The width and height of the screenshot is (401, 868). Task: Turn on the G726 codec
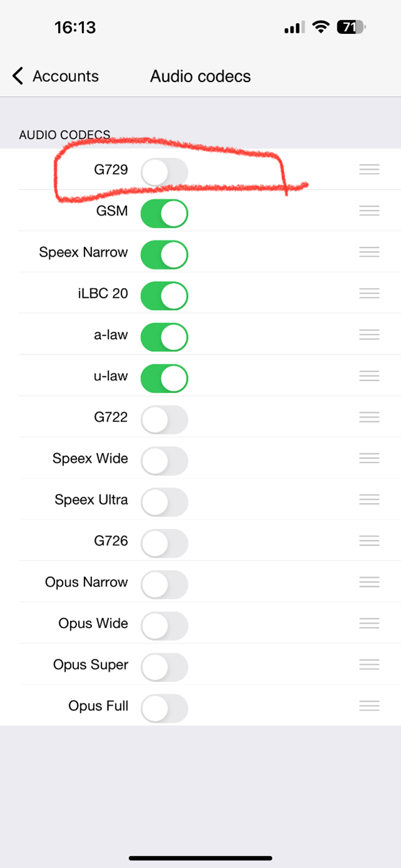(x=164, y=544)
